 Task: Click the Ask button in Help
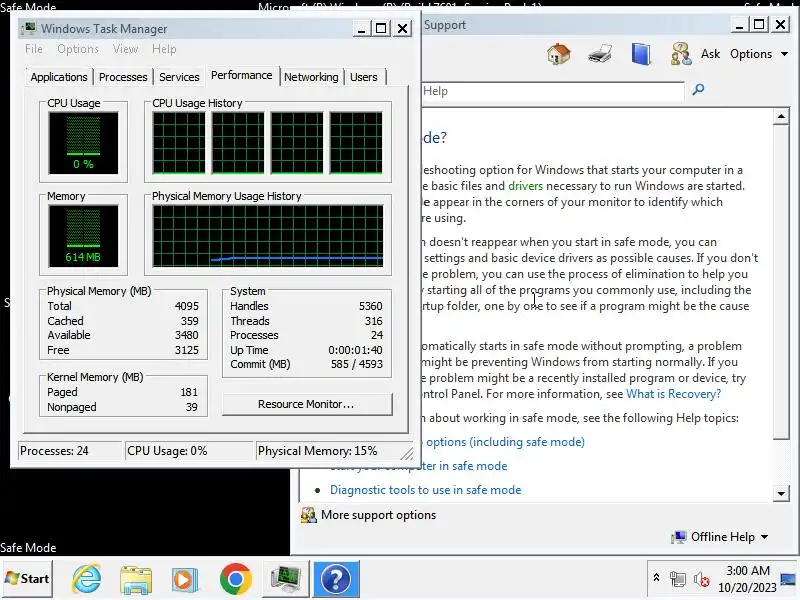click(710, 54)
